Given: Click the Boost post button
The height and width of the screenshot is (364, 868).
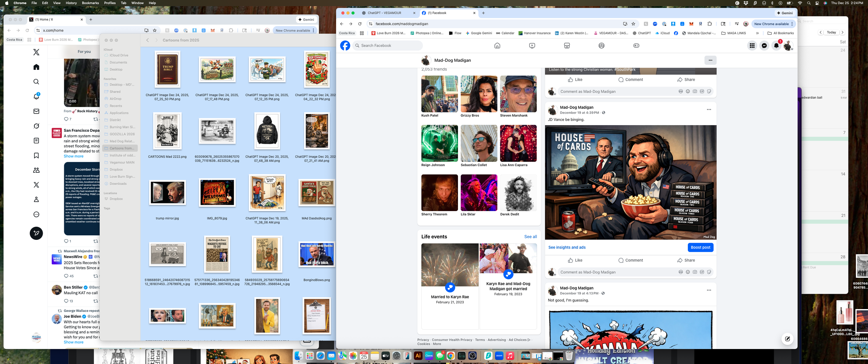Looking at the screenshot, I should click(701, 248).
